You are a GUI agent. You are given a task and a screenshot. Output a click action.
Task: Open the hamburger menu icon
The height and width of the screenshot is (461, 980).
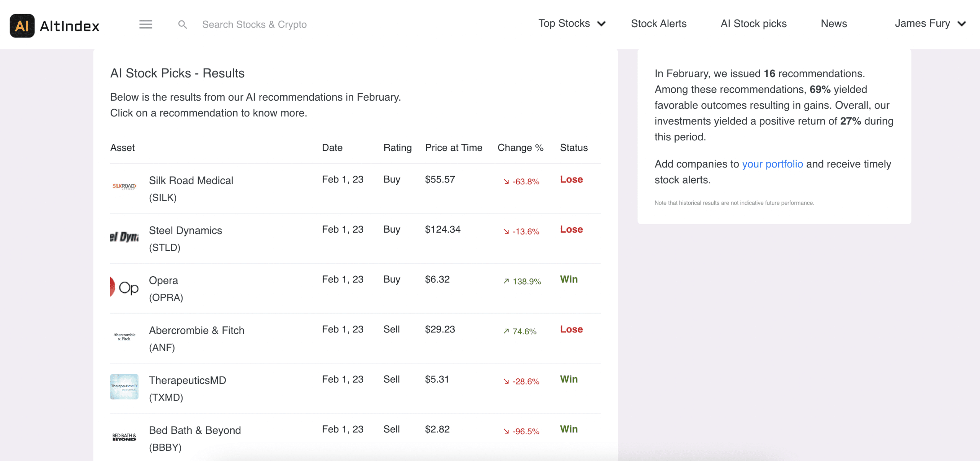point(145,24)
